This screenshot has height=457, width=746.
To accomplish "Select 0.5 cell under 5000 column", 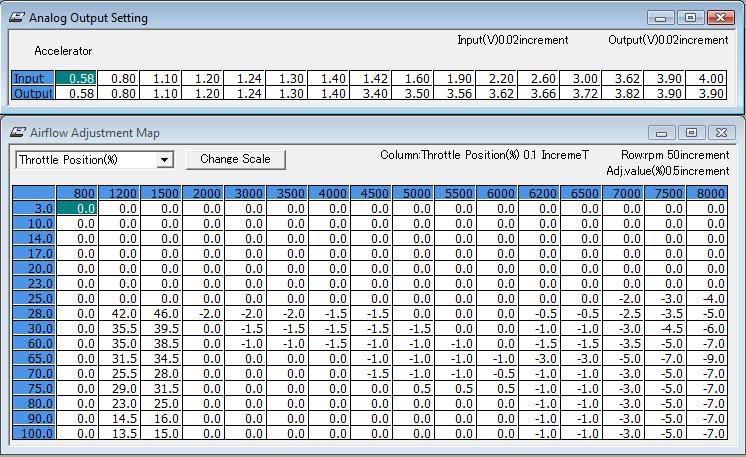I will [413, 389].
